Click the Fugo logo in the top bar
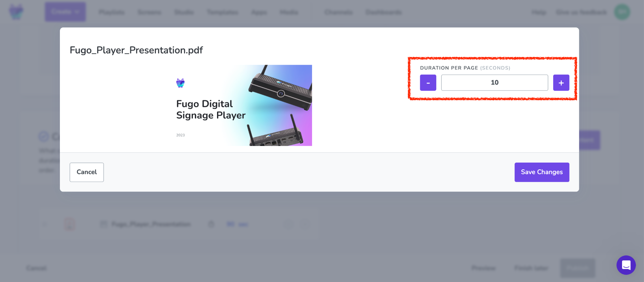Viewport: 644px width, 282px height. coord(16,12)
